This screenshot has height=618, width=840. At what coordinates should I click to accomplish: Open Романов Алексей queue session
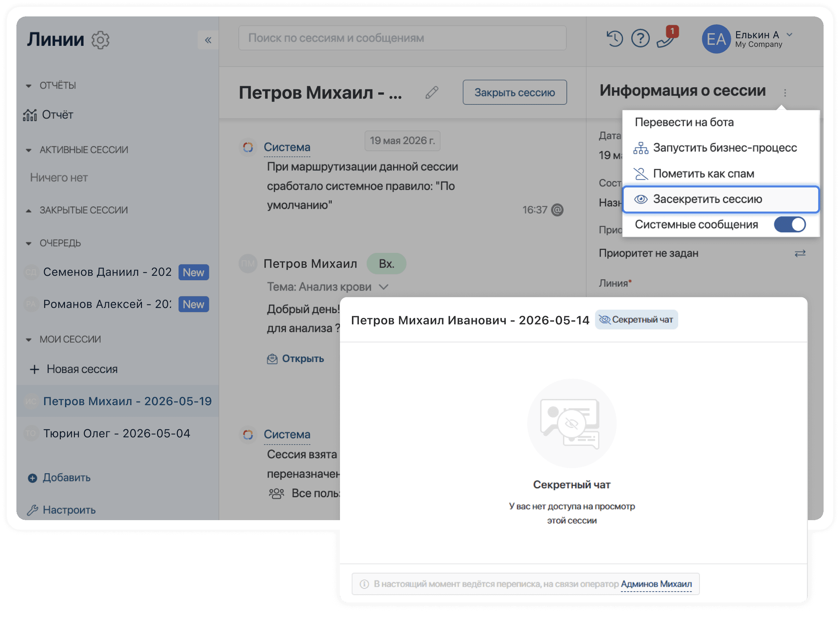pyautogui.click(x=117, y=305)
